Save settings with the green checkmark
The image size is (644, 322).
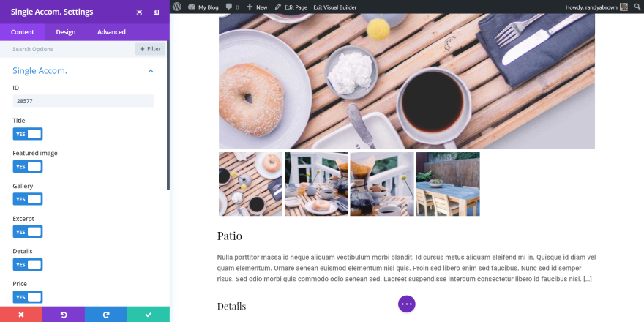pos(149,315)
